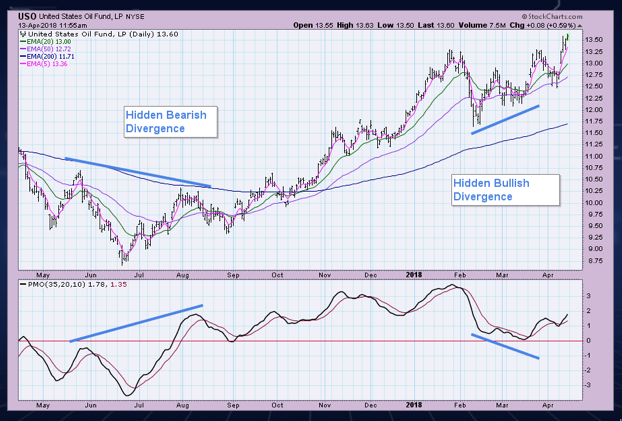Select the green EMA(20) 13.00 legend entry
Viewport: 622px width, 421px height.
pos(46,42)
